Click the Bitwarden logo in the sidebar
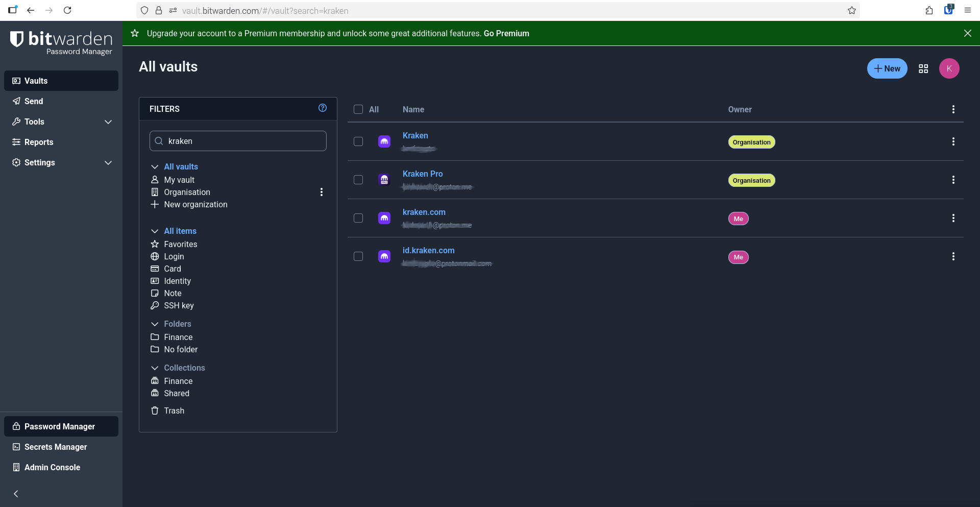980x507 pixels. tap(61, 43)
